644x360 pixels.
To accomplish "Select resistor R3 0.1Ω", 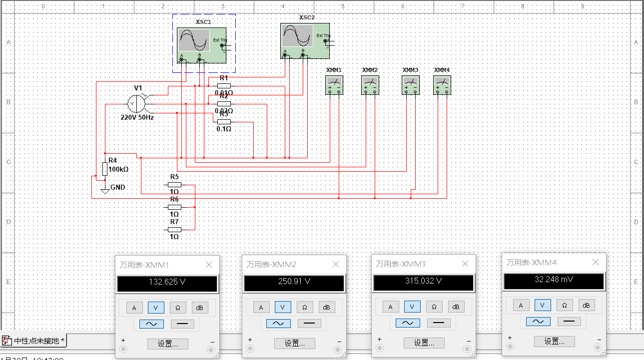I will (x=224, y=121).
